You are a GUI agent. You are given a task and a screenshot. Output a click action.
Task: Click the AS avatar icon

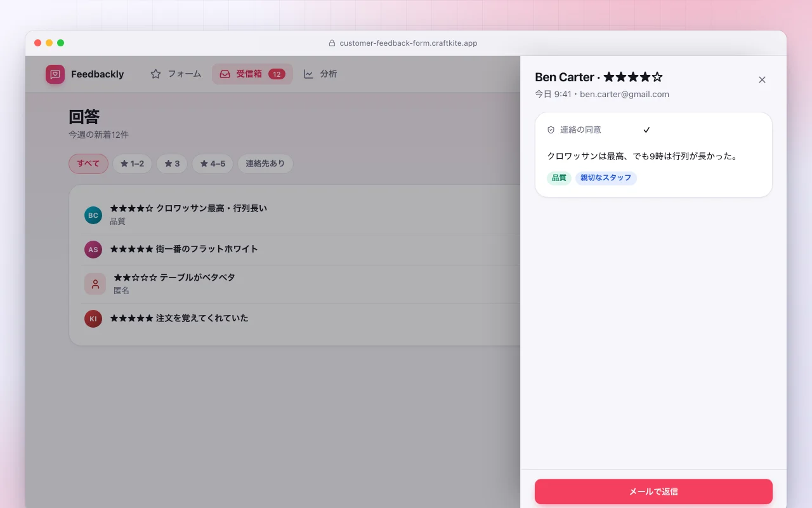pos(93,250)
